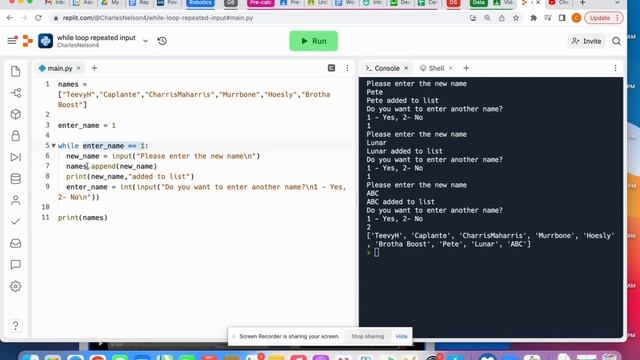Switch to the Pre-calc browser tab
Viewport: 640px width, 360px height.
(x=260, y=3)
